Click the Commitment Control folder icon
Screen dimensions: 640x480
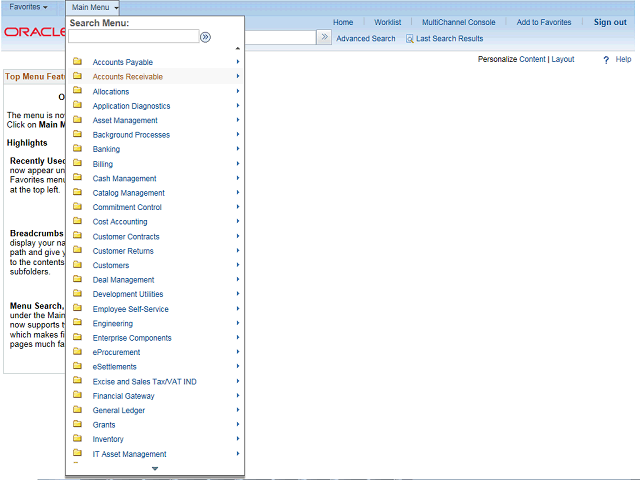pos(77,207)
